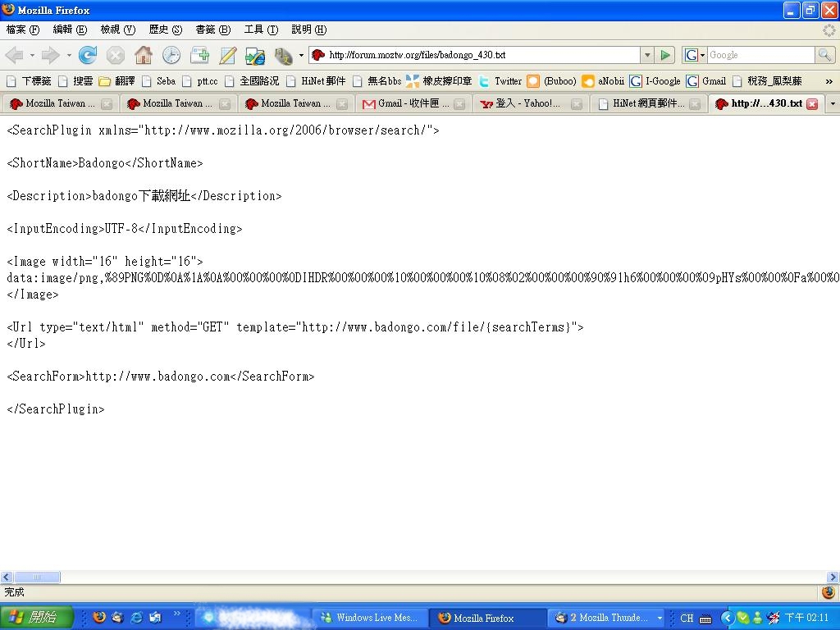
Task: Open Windows Live Messenger from taskbar
Action: click(x=369, y=618)
